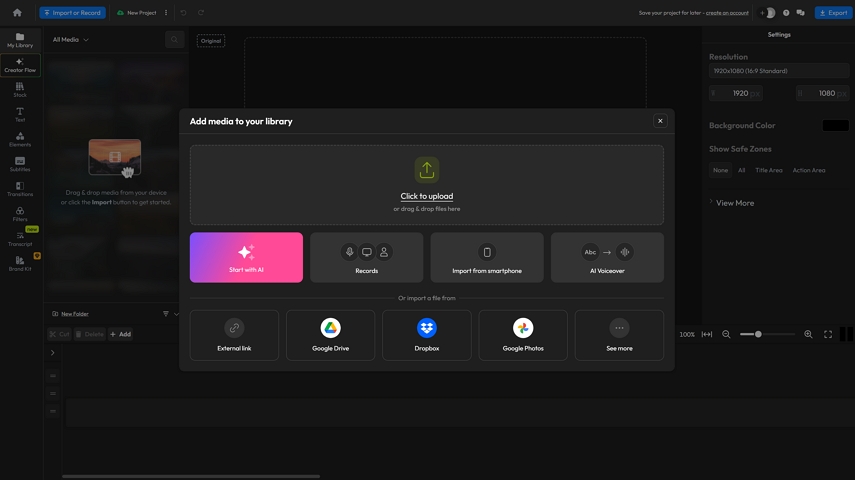Click the fit timeline to width icon
The width and height of the screenshot is (855, 480).
click(x=707, y=334)
